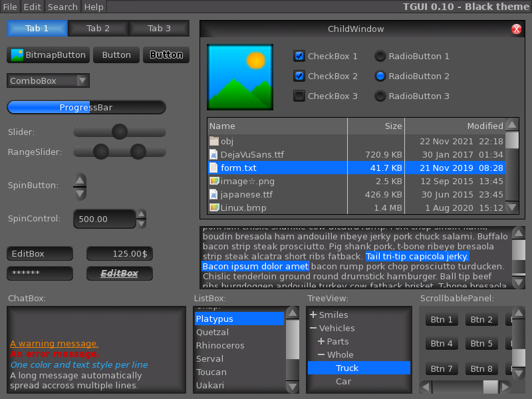The width and height of the screenshot is (532, 399).
Task: Open the Search menu
Action: [x=62, y=7]
